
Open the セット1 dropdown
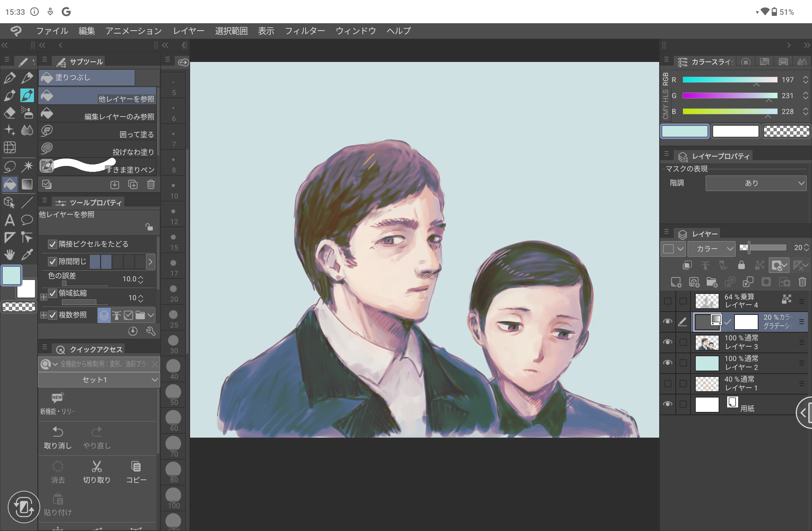point(99,380)
